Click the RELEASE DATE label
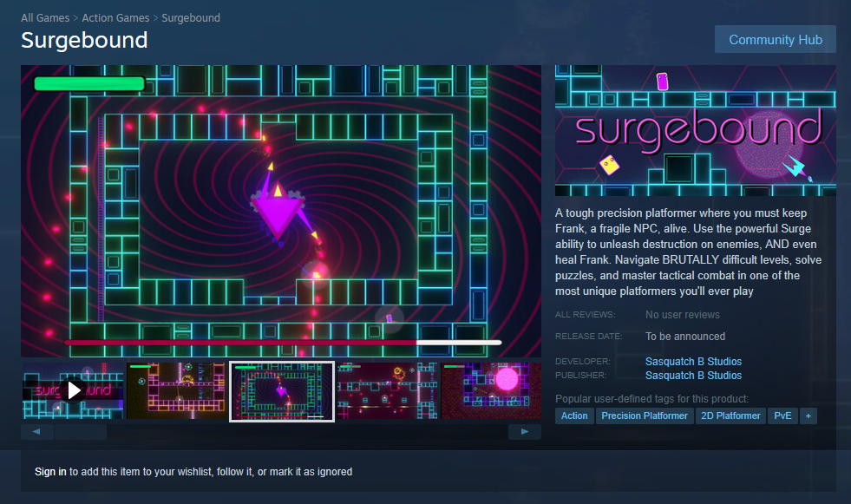 (588, 337)
